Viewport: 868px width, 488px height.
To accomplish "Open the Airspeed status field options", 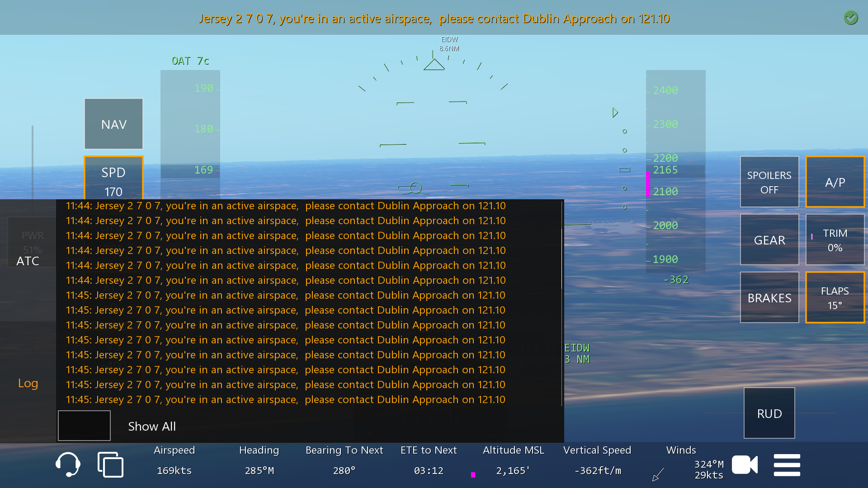I will point(174,461).
